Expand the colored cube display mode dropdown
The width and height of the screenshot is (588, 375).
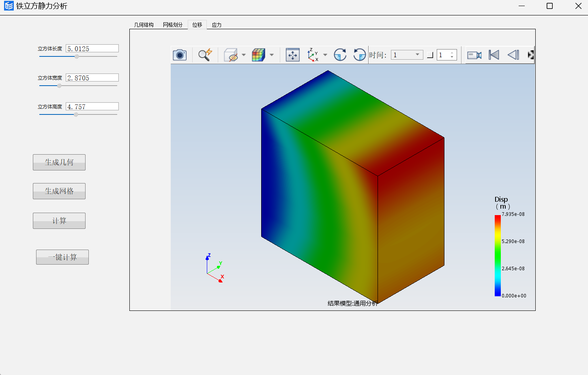[272, 55]
